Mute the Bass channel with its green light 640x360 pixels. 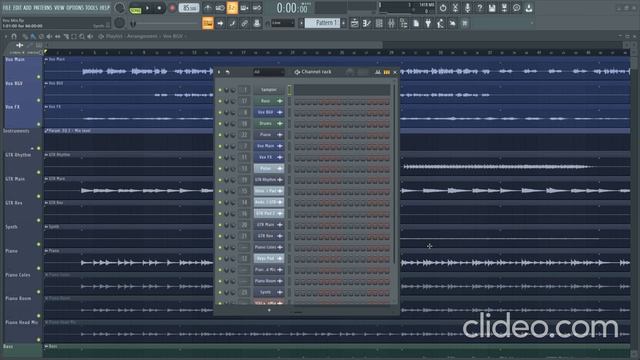coord(220,101)
